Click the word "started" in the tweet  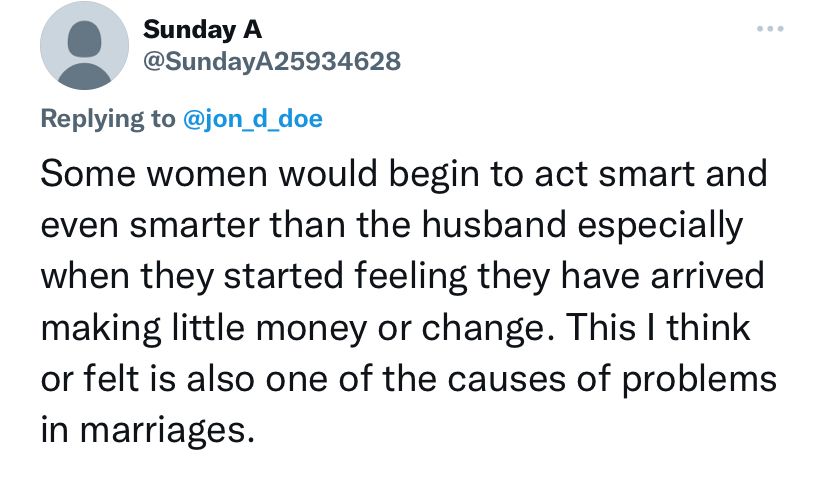click(x=284, y=277)
